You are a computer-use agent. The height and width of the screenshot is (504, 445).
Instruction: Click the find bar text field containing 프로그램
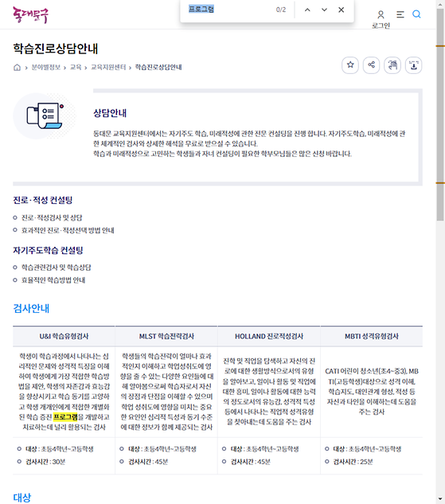click(228, 10)
